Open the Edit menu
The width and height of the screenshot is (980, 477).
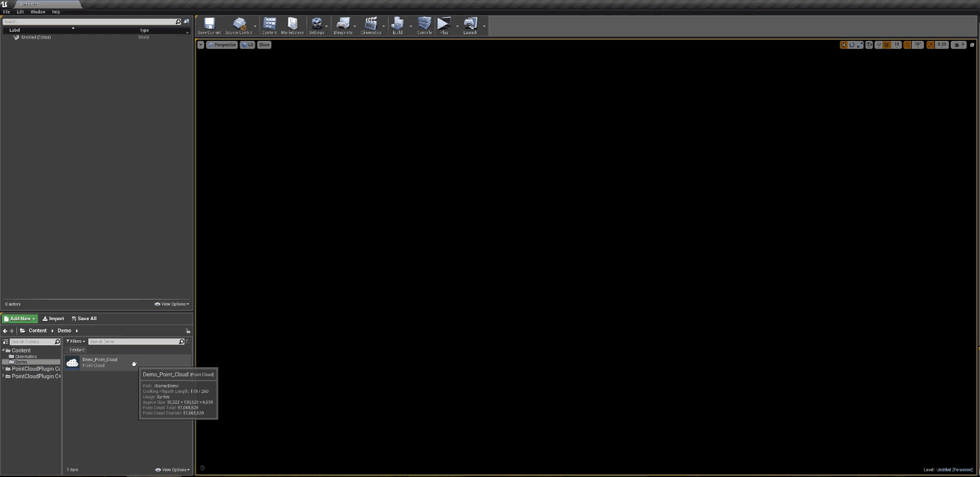point(20,12)
